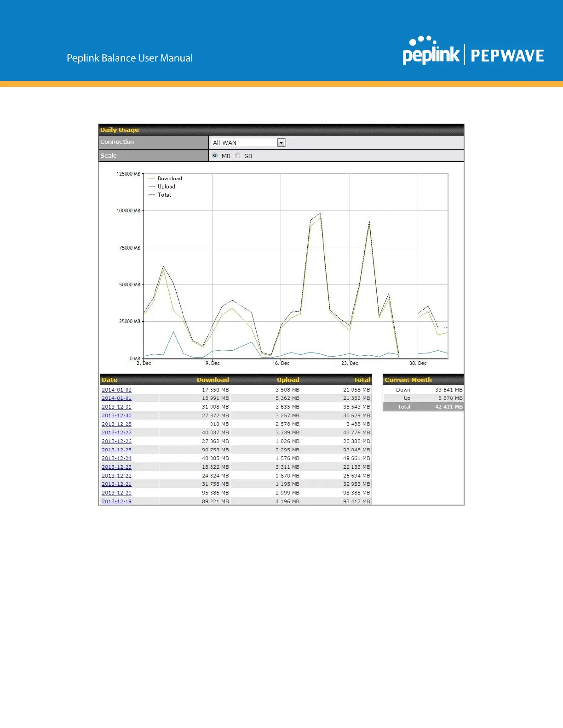The height and width of the screenshot is (728, 563).
Task: Click the Total legend entry in chart
Action: pos(160,195)
